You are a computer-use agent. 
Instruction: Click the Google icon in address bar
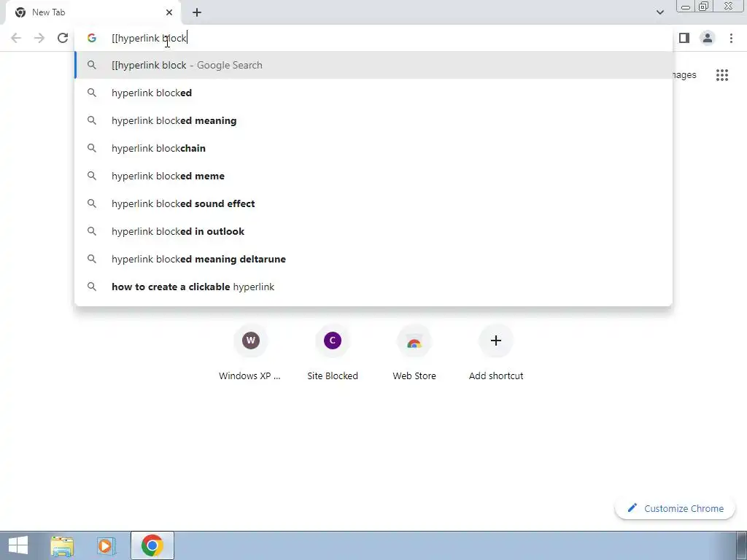coord(92,38)
